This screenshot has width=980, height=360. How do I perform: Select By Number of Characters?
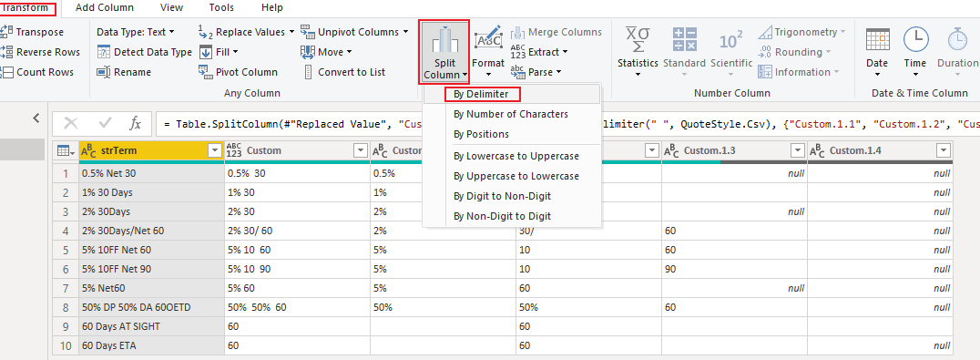(512, 114)
